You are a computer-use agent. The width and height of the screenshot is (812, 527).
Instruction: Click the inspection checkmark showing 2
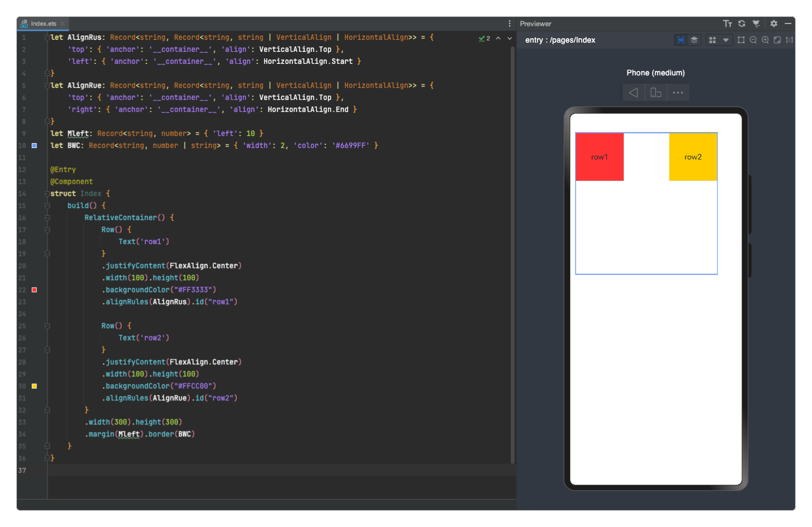click(484, 38)
